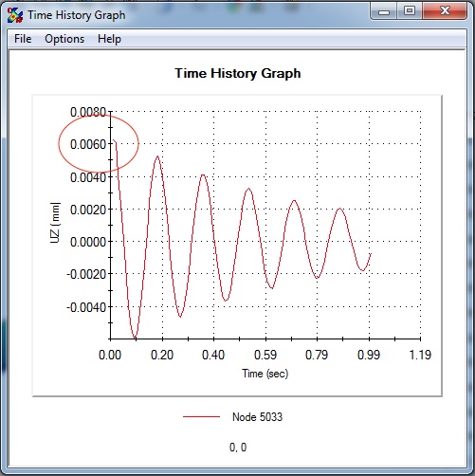
Task: Click the UZ (mm) axis label
Action: [55, 223]
